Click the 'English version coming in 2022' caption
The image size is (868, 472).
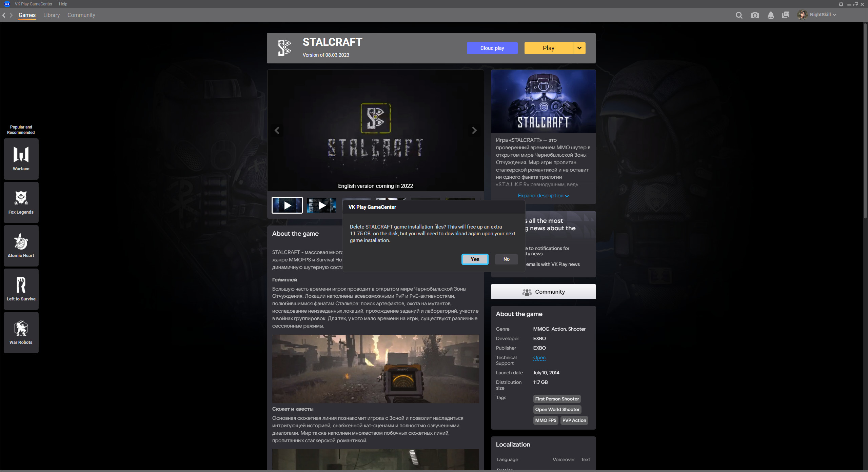[375, 186]
